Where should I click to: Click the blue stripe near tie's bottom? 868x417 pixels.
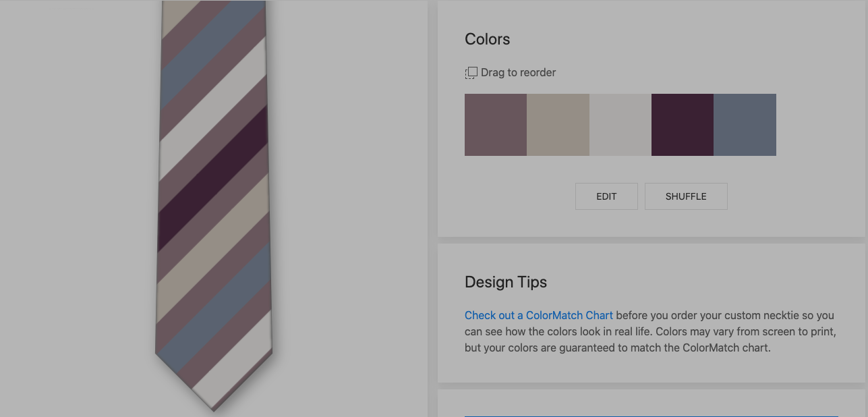tap(214, 304)
